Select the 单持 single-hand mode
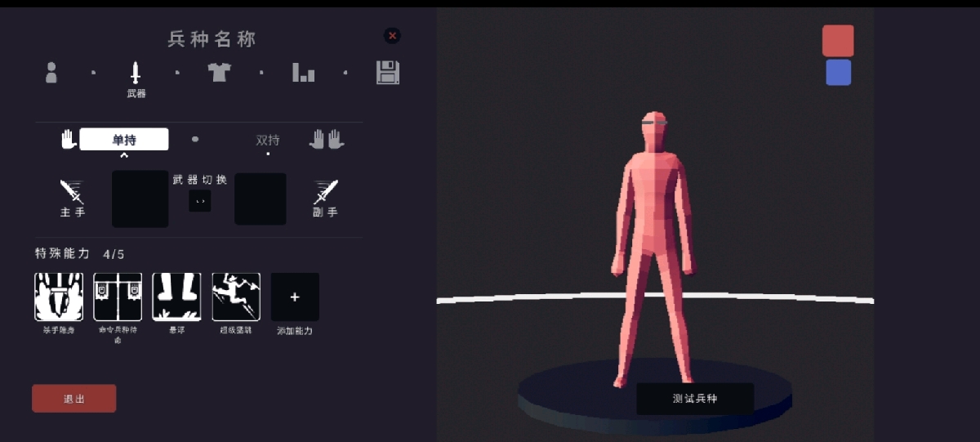 (x=124, y=140)
